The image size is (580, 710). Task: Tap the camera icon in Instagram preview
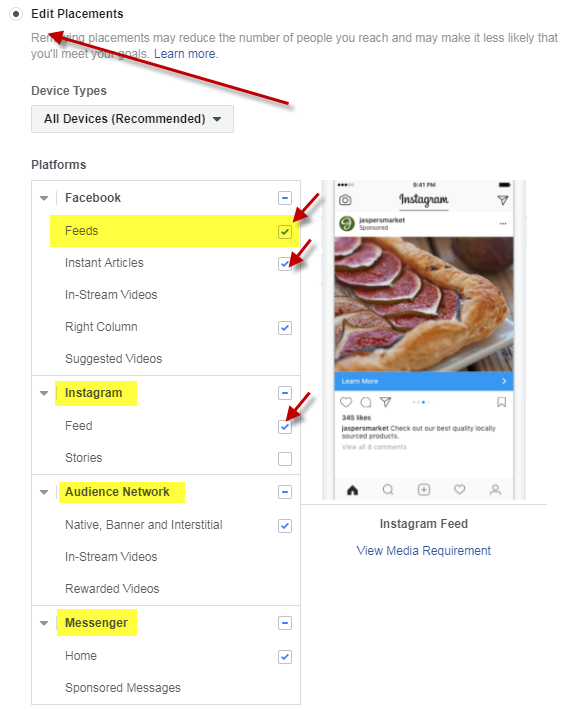[345, 200]
